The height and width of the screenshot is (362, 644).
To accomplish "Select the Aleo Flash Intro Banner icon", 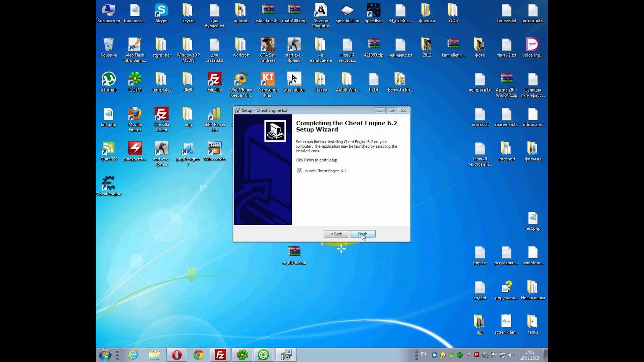I will click(x=135, y=50).
